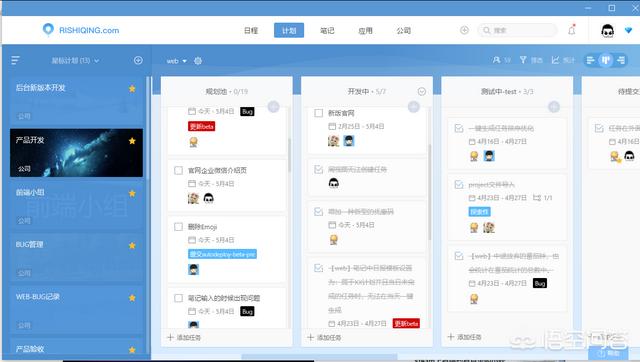Click 添加任务 under the 测试中-test column
640x362 pixels.
click(464, 337)
